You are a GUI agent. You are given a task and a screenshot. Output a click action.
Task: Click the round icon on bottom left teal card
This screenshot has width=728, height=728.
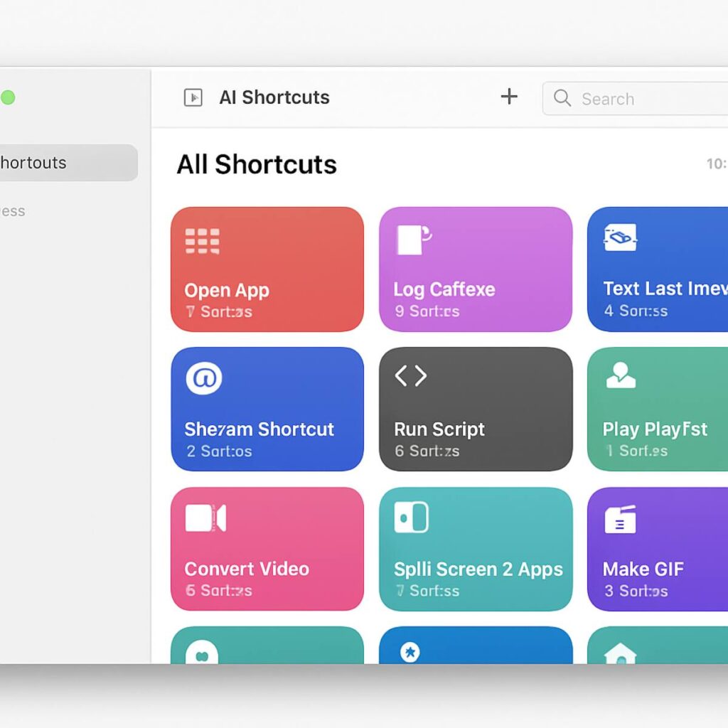202,653
